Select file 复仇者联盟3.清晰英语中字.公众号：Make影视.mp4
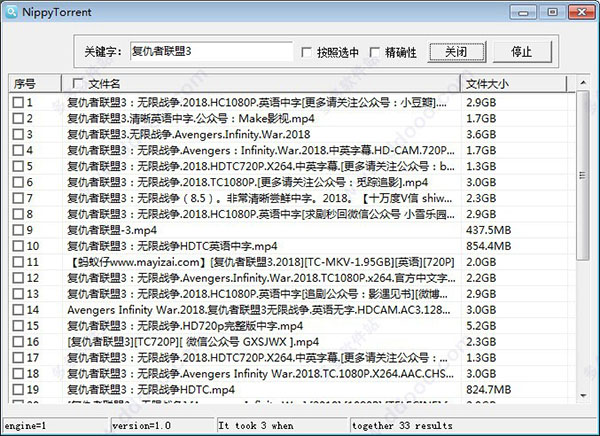Viewport: 600px width, 436px height. [x=191, y=118]
